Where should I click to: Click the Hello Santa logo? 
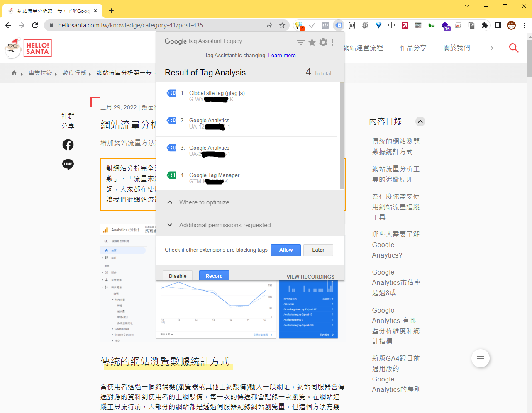tap(28, 48)
